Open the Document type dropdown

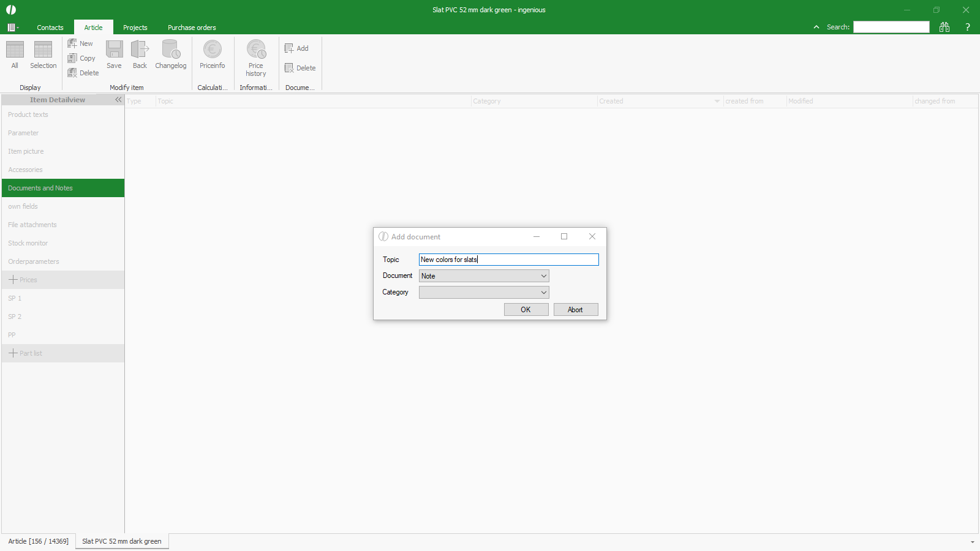[484, 276]
